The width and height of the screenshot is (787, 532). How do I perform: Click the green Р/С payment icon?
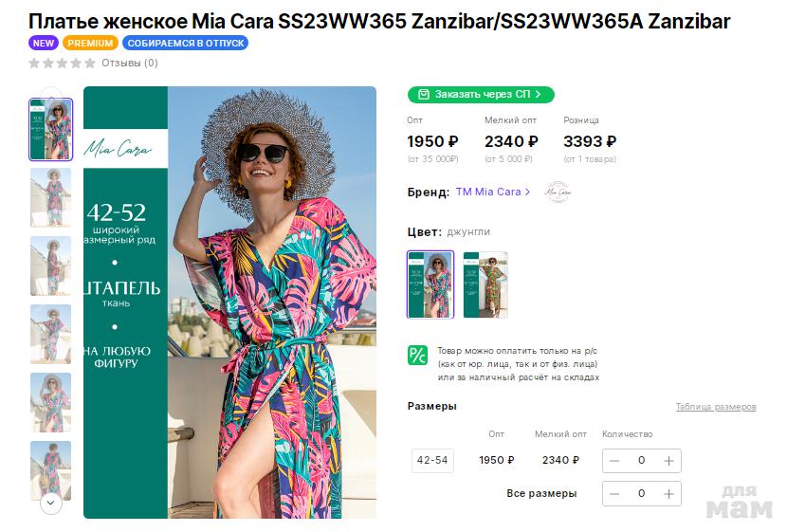[417, 356]
